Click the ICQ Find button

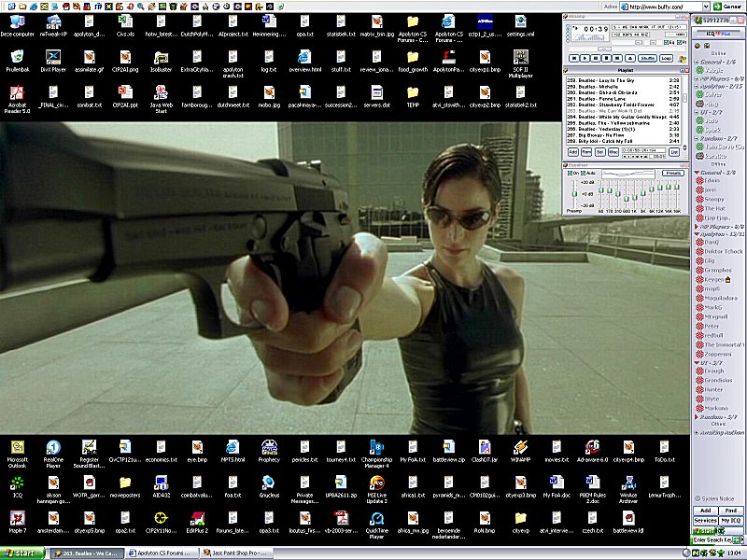coord(730,511)
